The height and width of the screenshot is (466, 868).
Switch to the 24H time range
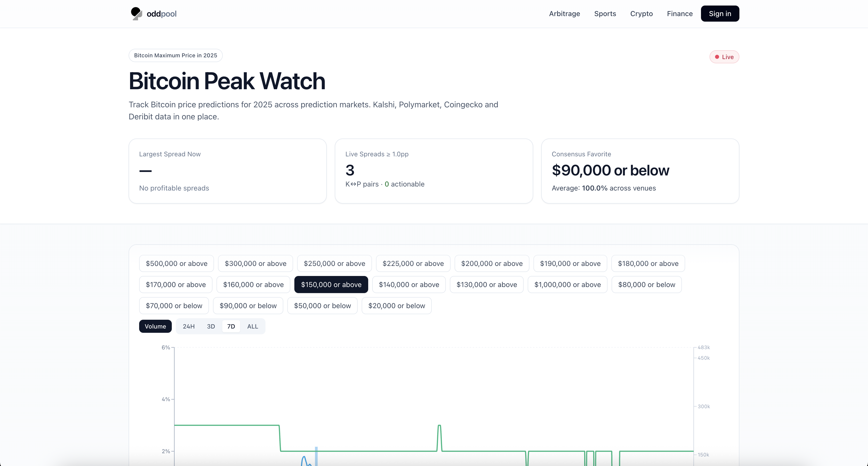click(189, 326)
